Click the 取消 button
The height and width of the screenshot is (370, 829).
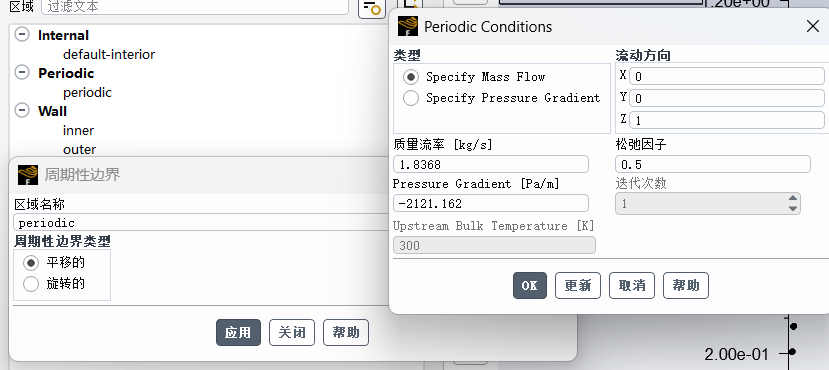click(632, 285)
